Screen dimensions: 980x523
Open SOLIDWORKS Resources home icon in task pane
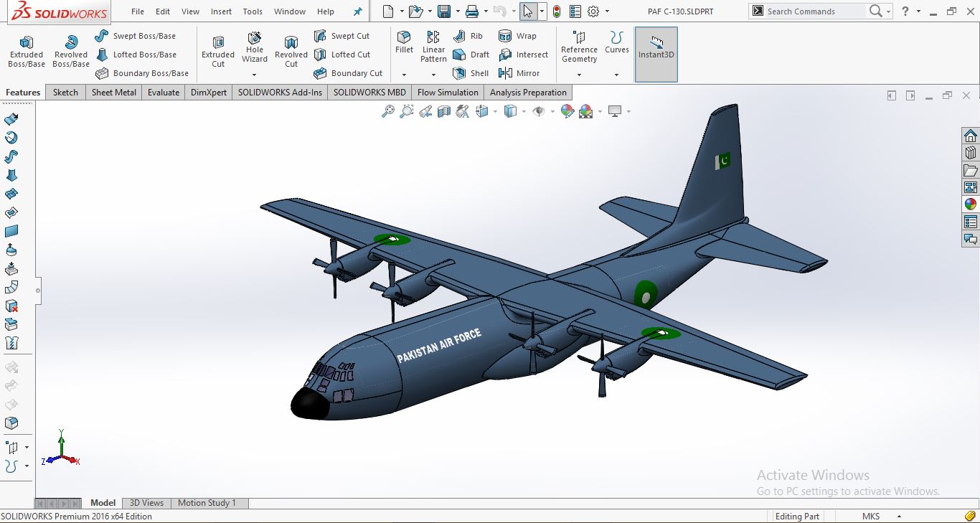coord(971,136)
